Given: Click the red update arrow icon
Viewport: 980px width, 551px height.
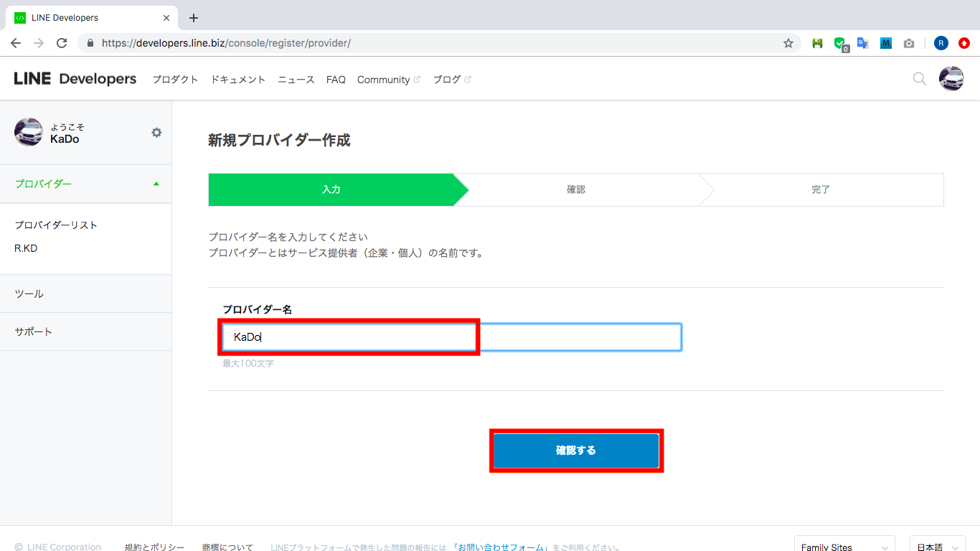Looking at the screenshot, I should pyautogui.click(x=964, y=43).
